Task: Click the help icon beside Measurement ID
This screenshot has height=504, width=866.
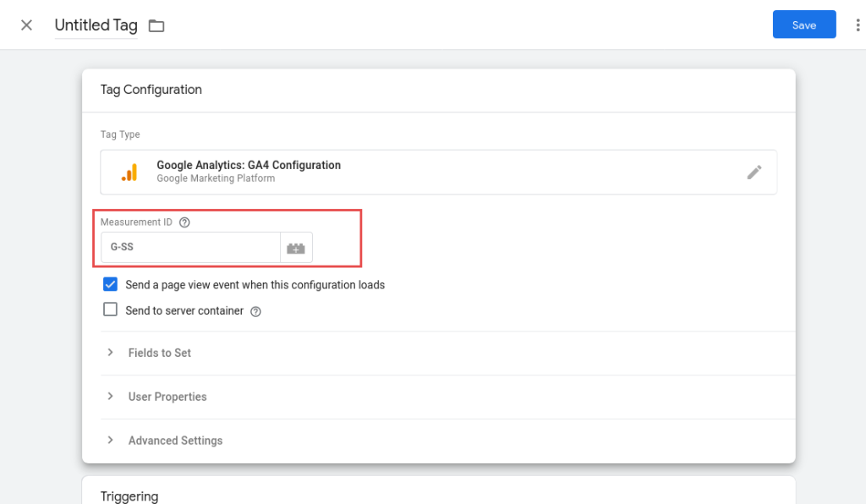Action: pyautogui.click(x=184, y=222)
